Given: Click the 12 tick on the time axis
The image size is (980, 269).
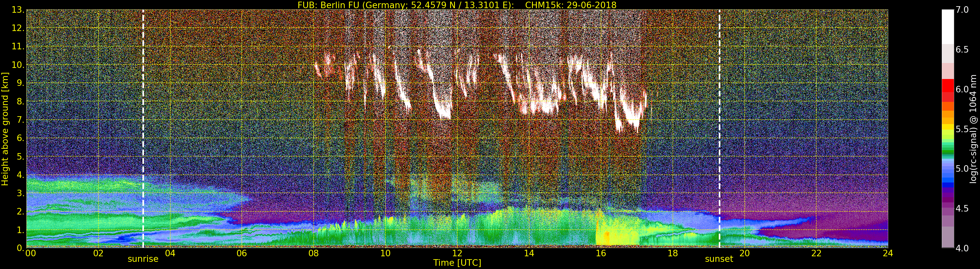Looking at the screenshot, I should point(457,253).
